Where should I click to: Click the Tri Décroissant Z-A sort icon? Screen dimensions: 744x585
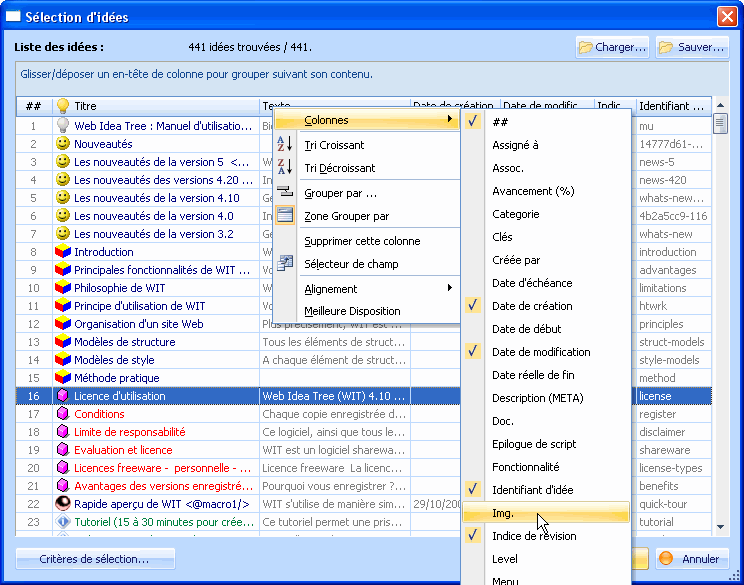coord(285,168)
